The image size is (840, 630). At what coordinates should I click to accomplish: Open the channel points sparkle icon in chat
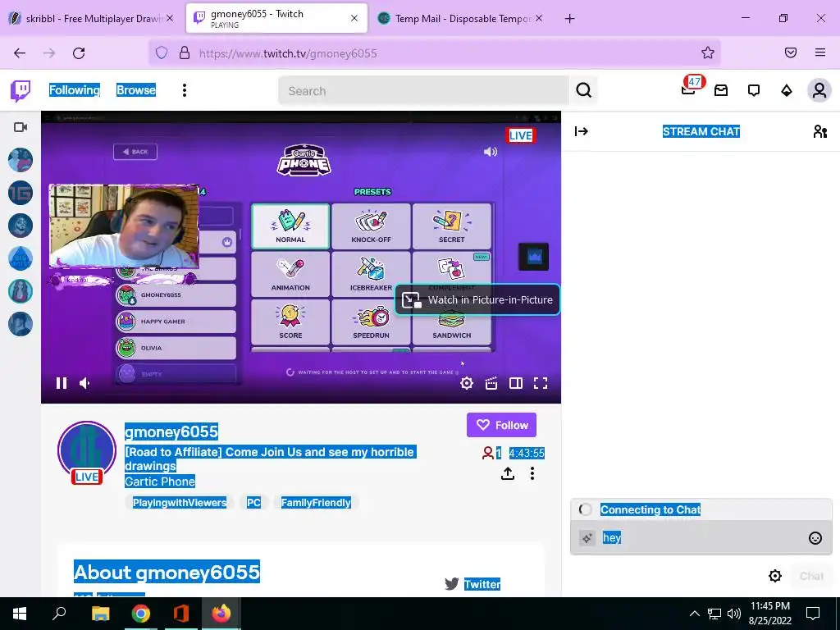(587, 538)
